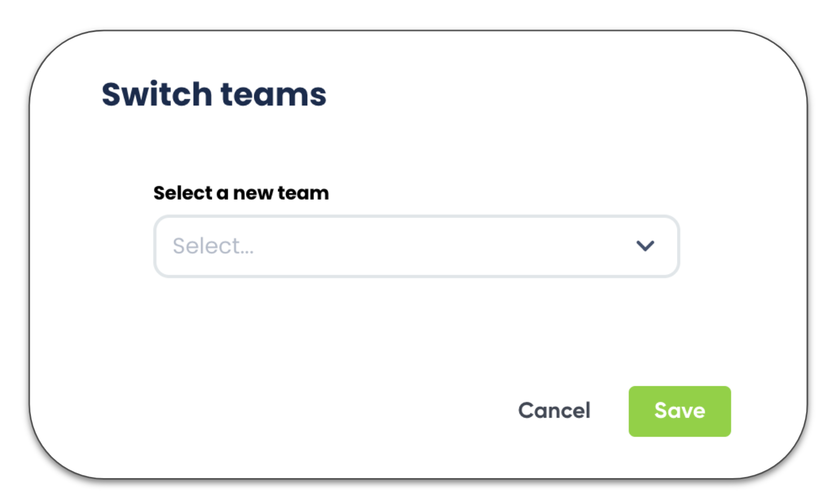Choose Cancel to close Switch teams
The width and height of the screenshot is (832, 504).
coord(554,411)
